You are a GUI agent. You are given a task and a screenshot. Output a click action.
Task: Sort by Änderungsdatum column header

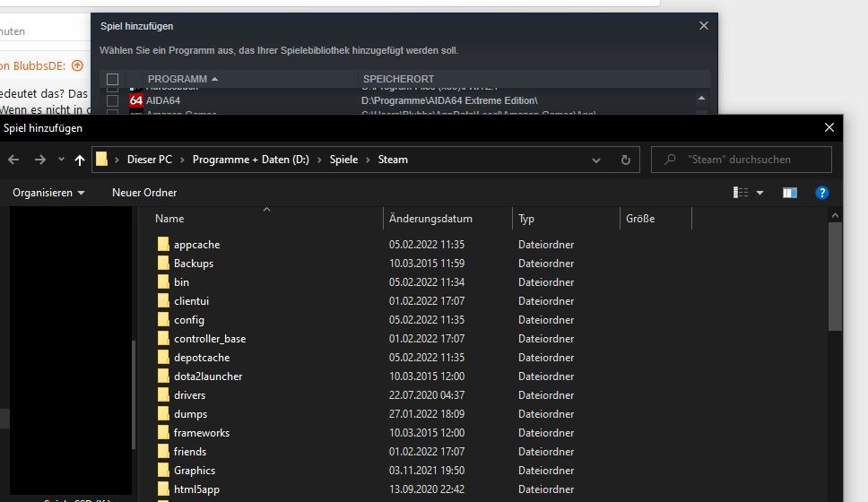(430, 219)
